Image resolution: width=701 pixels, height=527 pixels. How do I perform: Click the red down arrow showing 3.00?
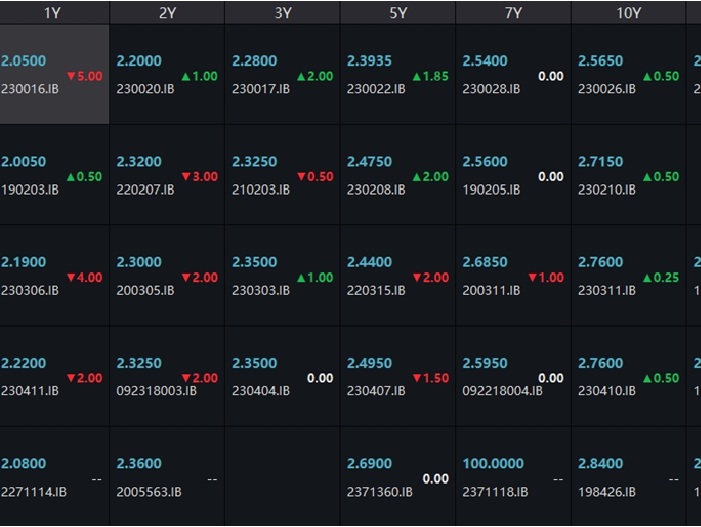tap(199, 177)
